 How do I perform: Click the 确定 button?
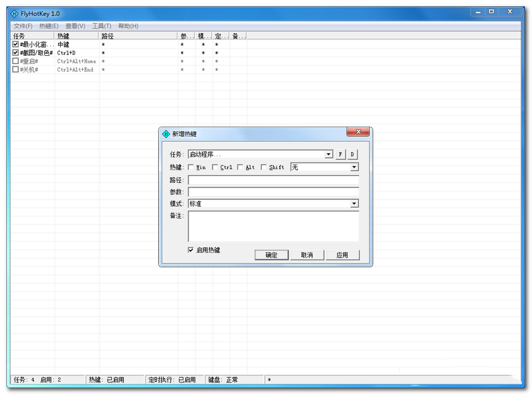(x=271, y=255)
